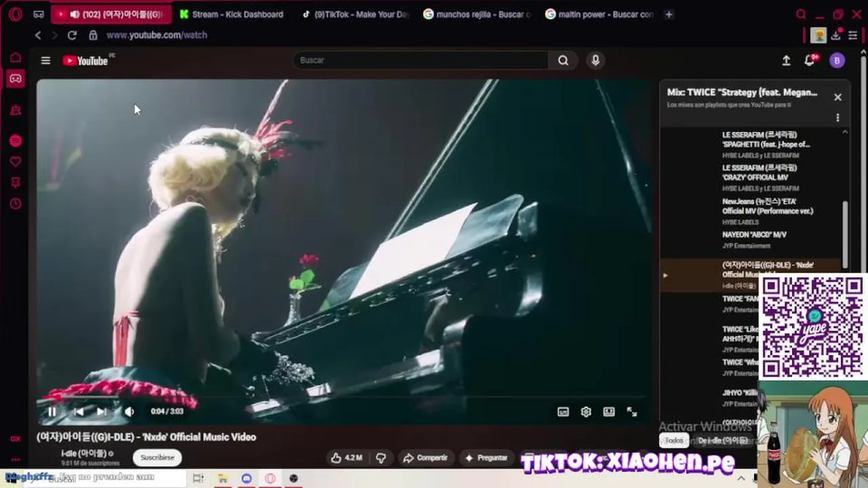Toggle theater mode on player
The height and width of the screenshot is (488, 868).
click(x=609, y=411)
